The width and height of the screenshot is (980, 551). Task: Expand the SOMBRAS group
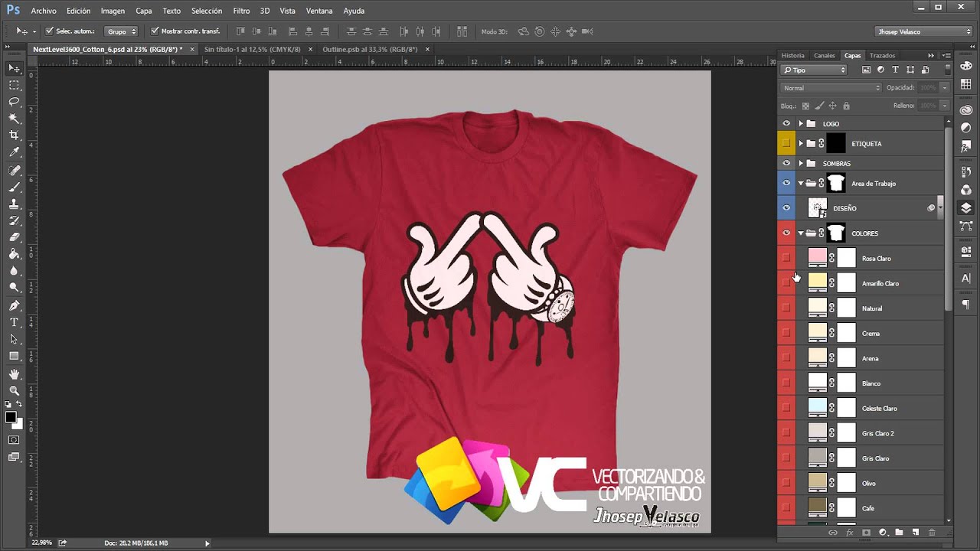pyautogui.click(x=801, y=163)
